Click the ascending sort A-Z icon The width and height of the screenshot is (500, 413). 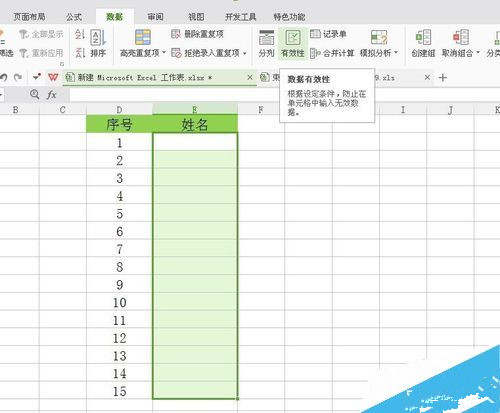pyautogui.click(x=80, y=34)
